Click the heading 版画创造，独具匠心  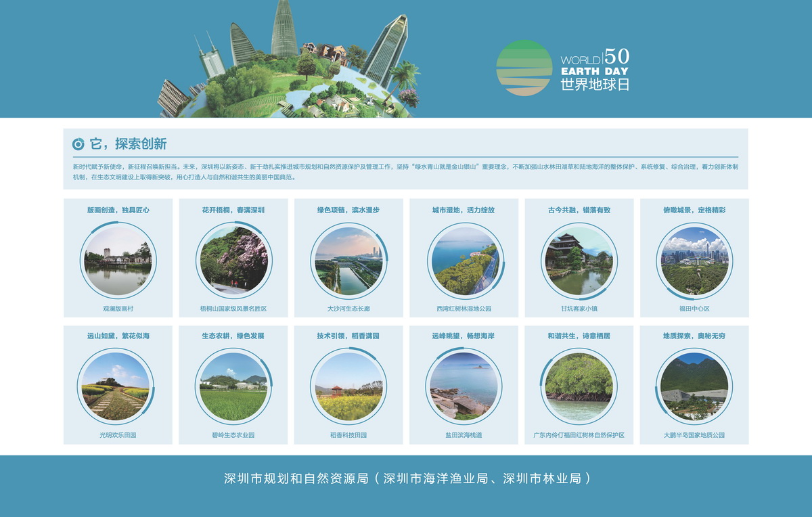(x=118, y=210)
